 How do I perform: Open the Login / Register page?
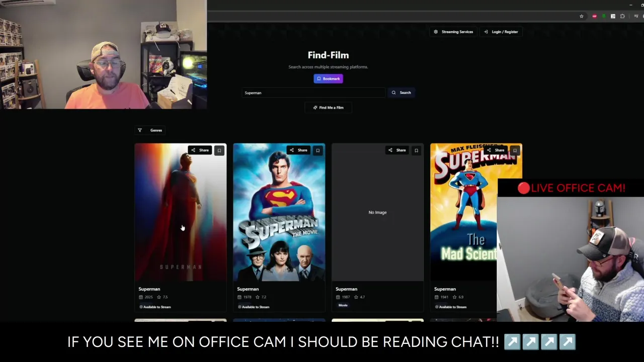[501, 32]
